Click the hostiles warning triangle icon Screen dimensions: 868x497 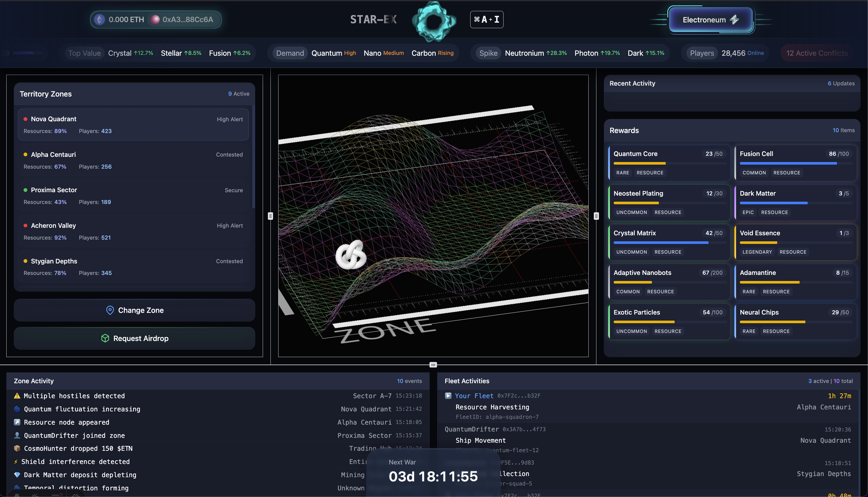click(17, 396)
